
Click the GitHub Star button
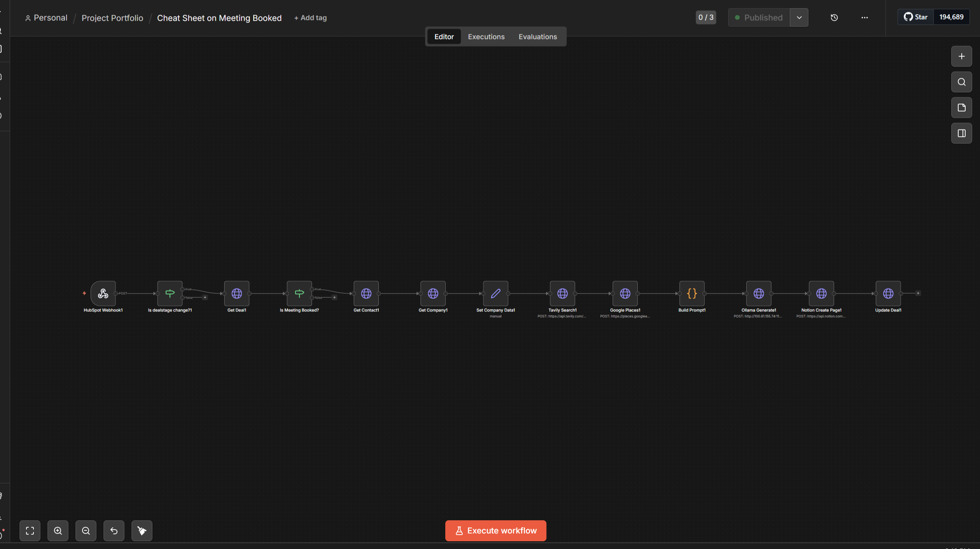tap(916, 17)
